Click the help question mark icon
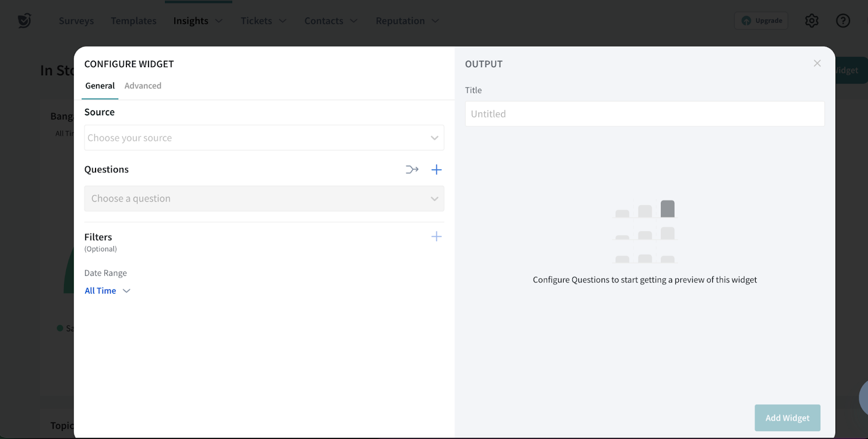This screenshot has width=868, height=439. (x=843, y=21)
